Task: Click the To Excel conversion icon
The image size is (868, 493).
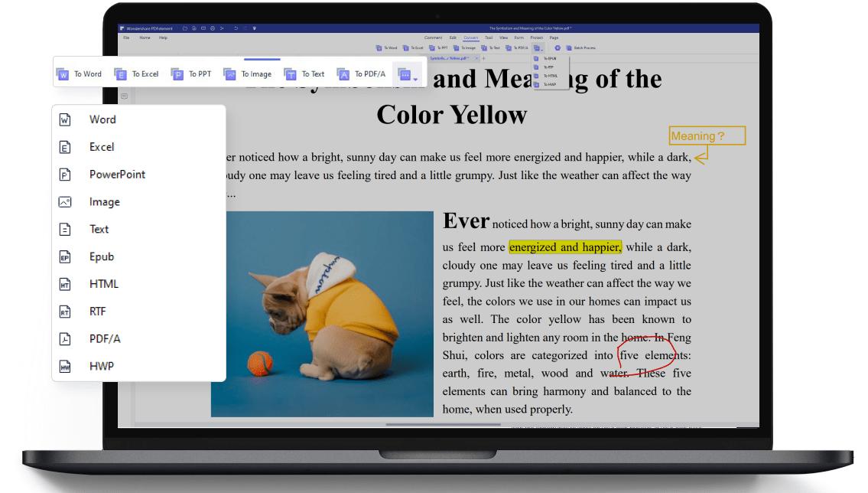Action: pos(120,74)
